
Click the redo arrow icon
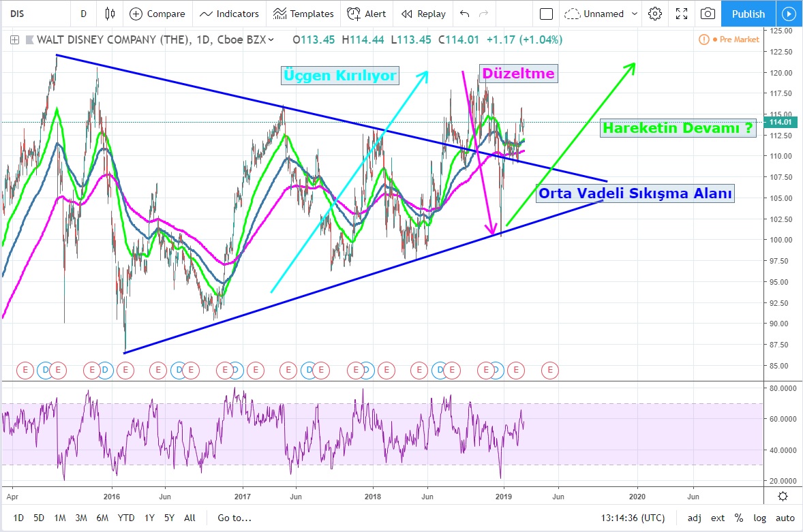point(483,14)
